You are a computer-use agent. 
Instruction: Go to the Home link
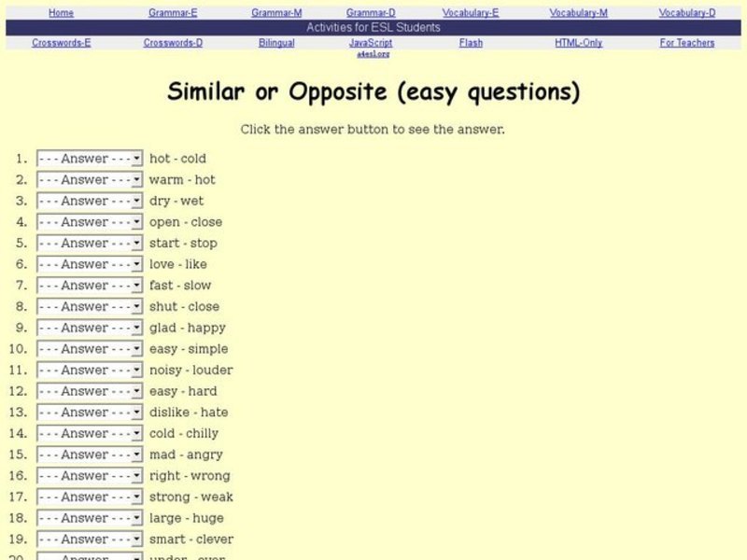click(62, 12)
